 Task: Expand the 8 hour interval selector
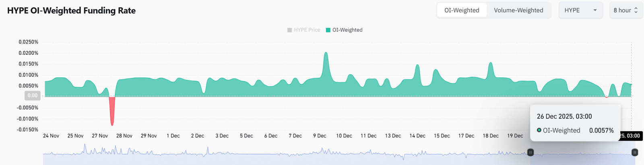tap(626, 10)
